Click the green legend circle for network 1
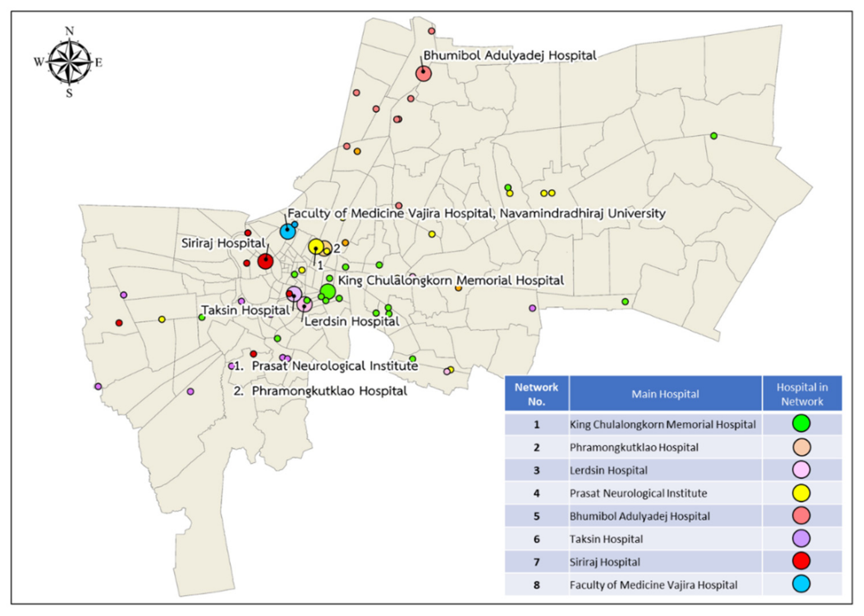This screenshot has width=864, height=616. 802,424
